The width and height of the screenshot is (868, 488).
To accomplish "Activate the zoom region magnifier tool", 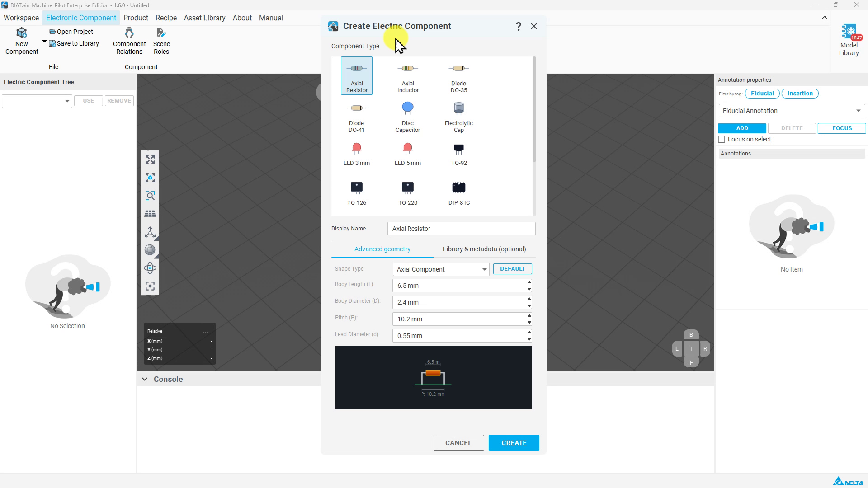I will pos(150,196).
